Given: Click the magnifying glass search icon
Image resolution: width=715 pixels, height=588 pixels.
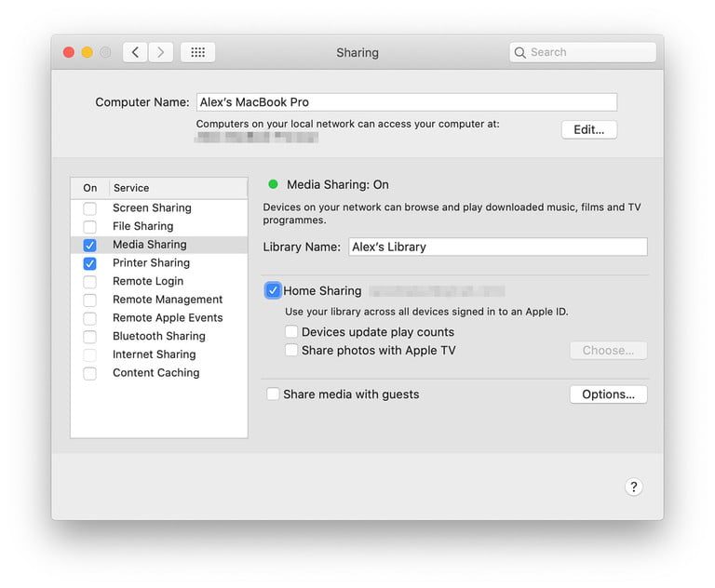Looking at the screenshot, I should pyautogui.click(x=520, y=53).
